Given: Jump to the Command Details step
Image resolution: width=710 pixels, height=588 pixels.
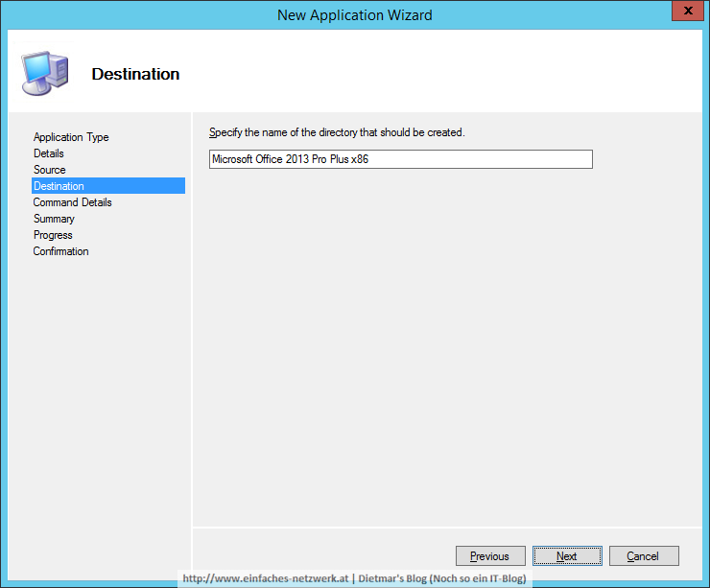Looking at the screenshot, I should 73,202.
